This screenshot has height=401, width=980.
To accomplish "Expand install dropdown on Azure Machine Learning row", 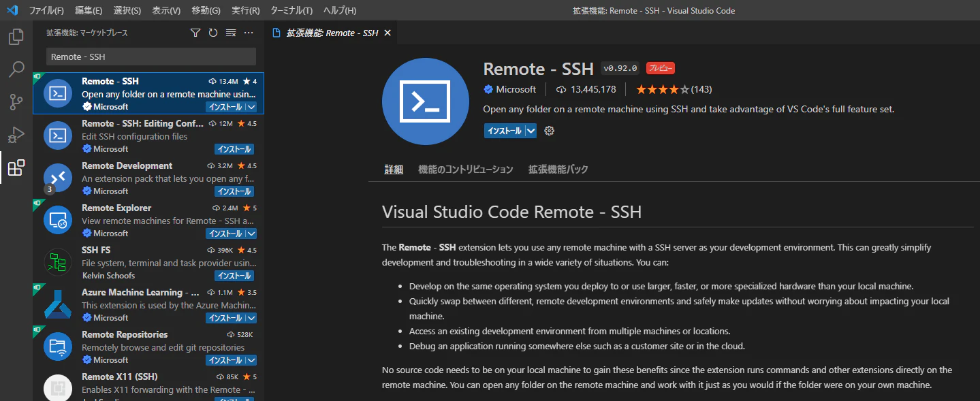I will 251,318.
